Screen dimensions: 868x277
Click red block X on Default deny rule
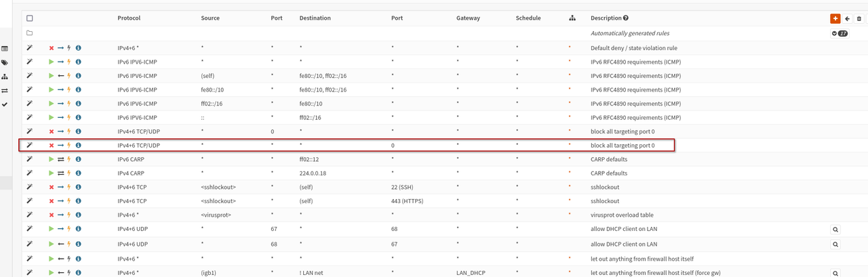52,48
